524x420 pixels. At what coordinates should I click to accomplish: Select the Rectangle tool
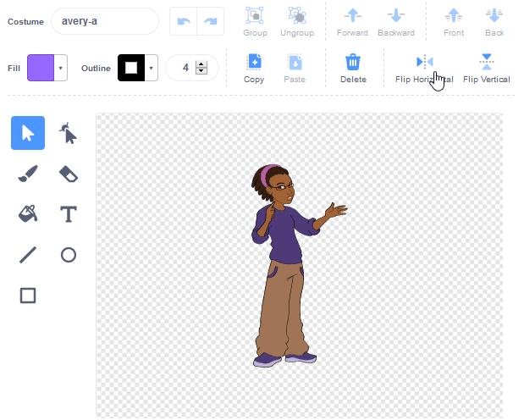(x=28, y=296)
